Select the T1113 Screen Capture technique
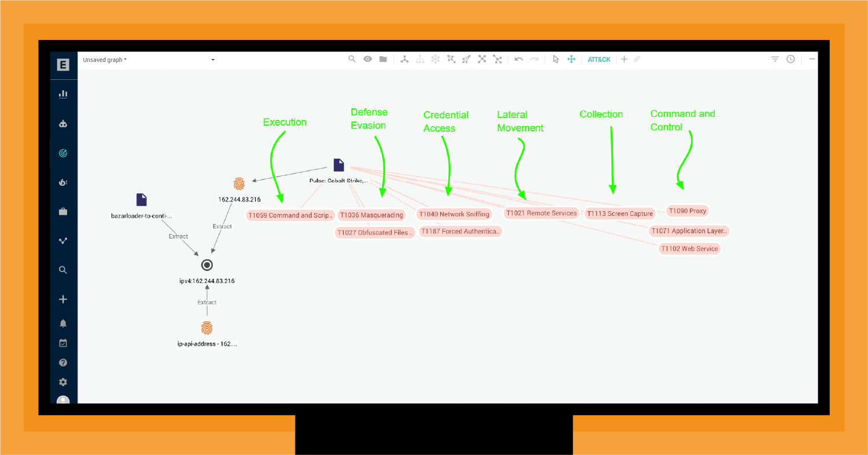868x455 pixels. (x=619, y=213)
